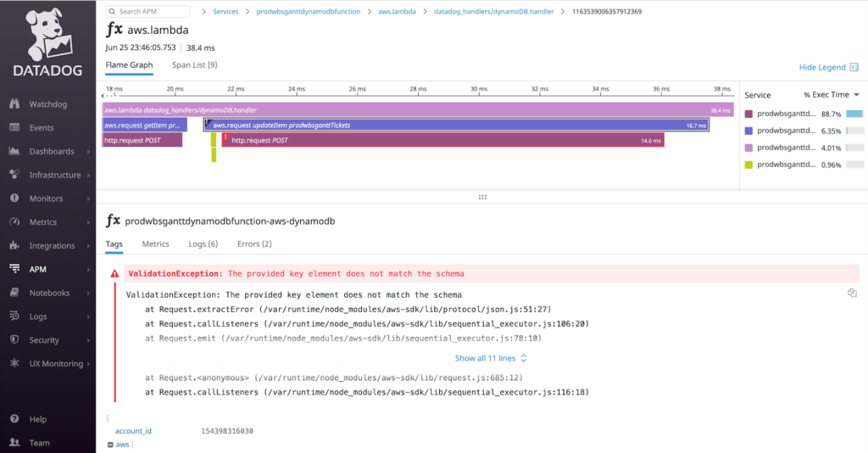Open prodwbsganttdynamodbfunction breadcrumb link
Image resolution: width=868 pixels, height=453 pixels.
(309, 11)
